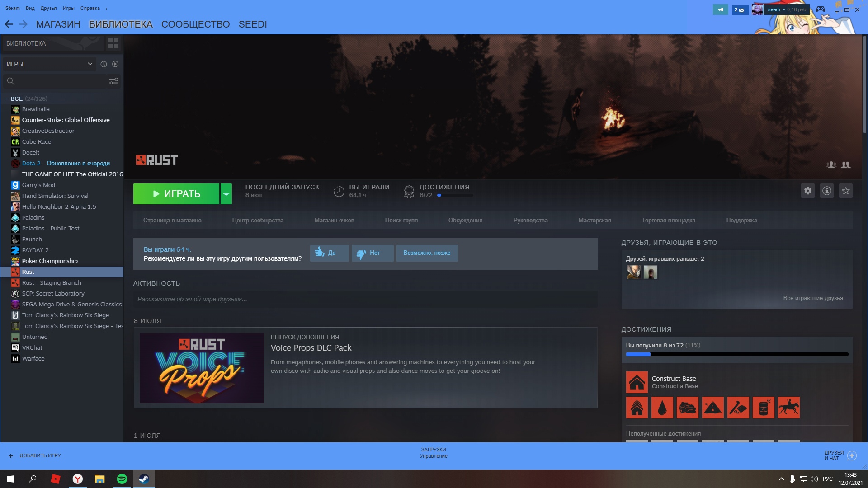Viewport: 868px width, 488px height.
Task: Open friends list icon on banner
Action: click(x=845, y=165)
